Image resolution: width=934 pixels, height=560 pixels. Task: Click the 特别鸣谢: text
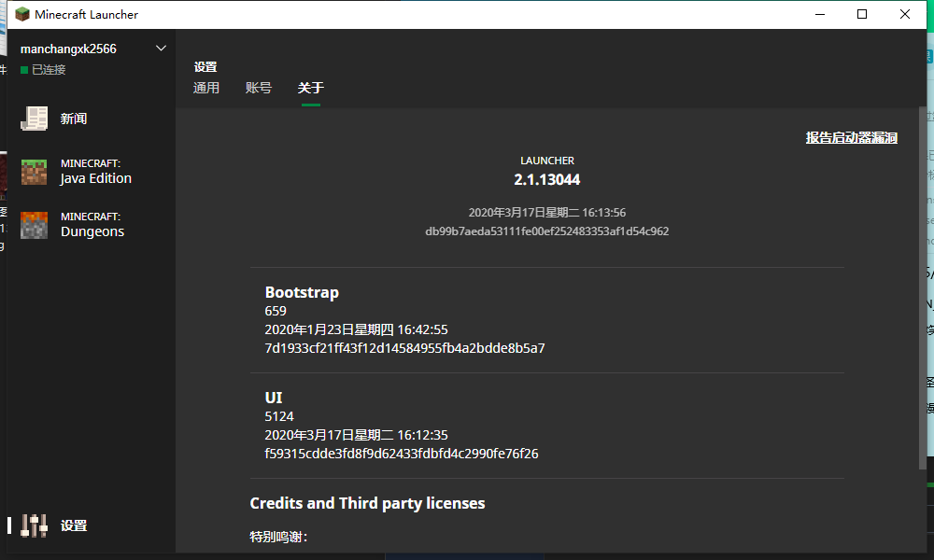[x=278, y=537]
